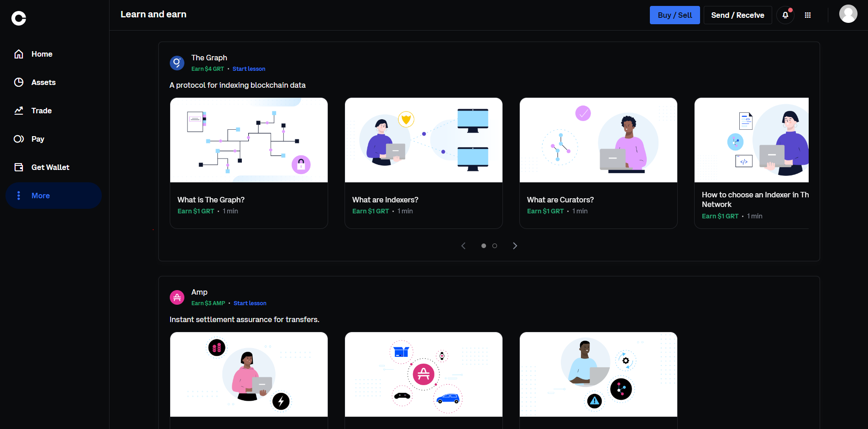Click Earn $3 AMP label
The width and height of the screenshot is (868, 429).
tap(208, 303)
